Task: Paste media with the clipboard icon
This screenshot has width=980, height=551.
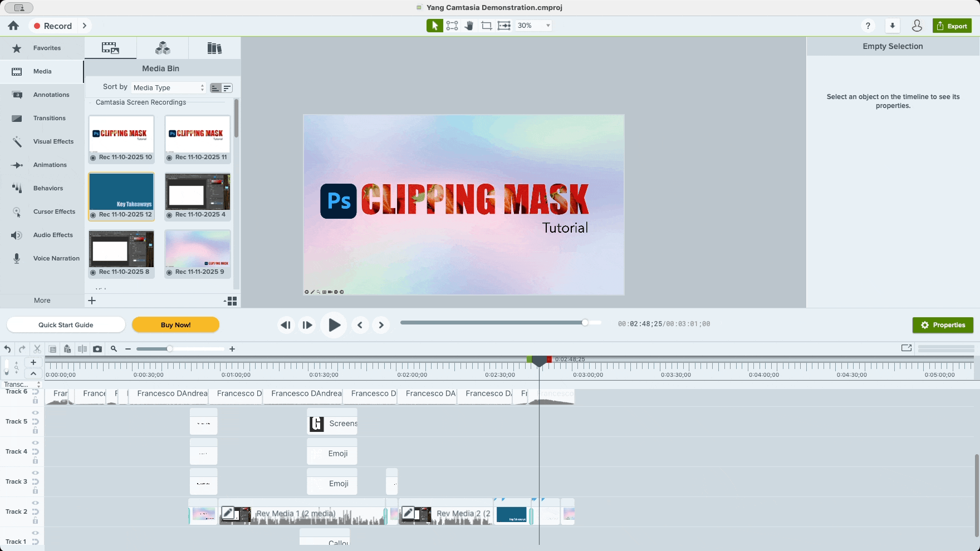Action: 67,349
